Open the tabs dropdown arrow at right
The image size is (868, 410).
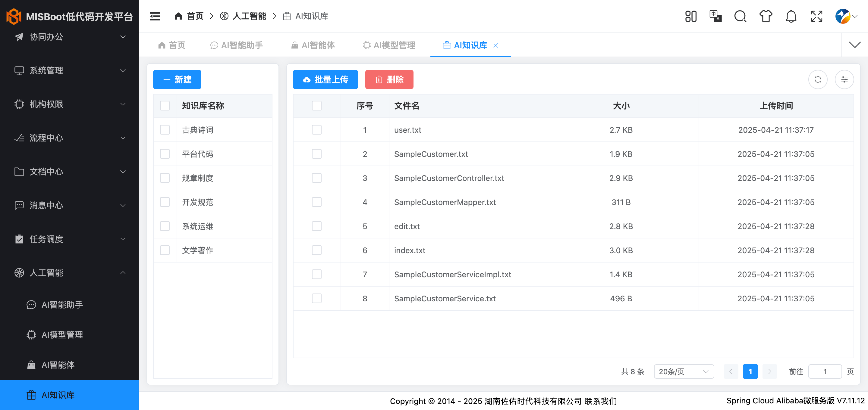[x=854, y=45]
